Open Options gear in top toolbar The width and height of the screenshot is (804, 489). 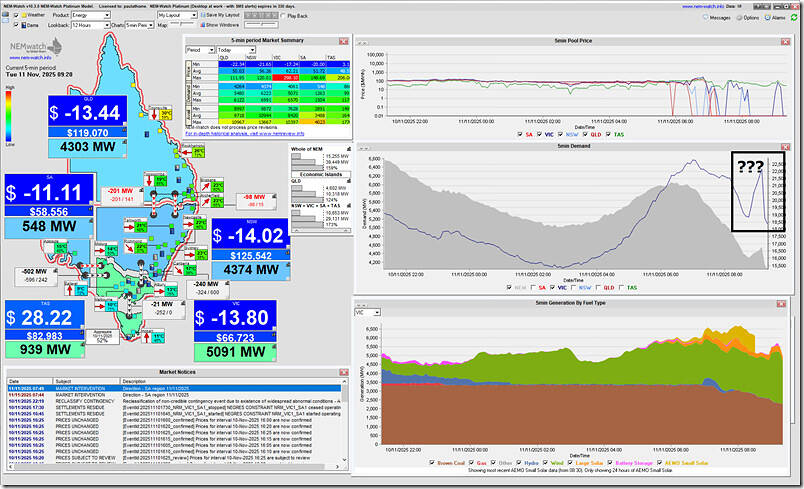(739, 18)
